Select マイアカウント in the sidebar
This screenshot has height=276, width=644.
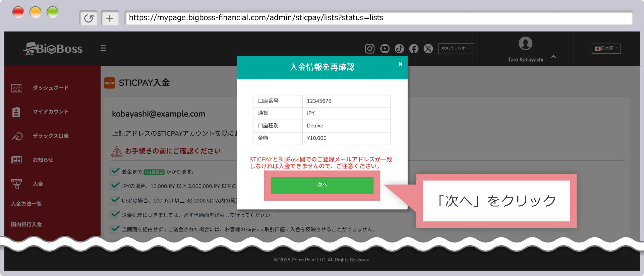50,112
